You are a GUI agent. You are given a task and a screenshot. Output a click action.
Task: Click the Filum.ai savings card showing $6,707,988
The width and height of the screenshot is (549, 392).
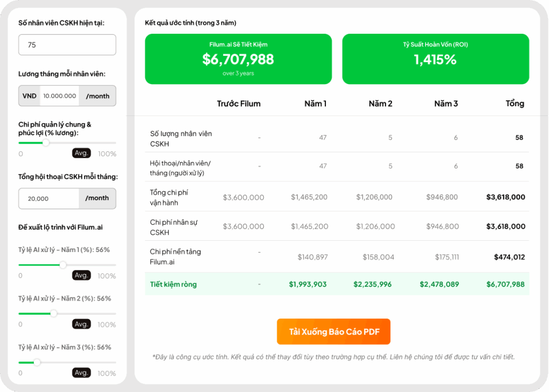[239, 59]
